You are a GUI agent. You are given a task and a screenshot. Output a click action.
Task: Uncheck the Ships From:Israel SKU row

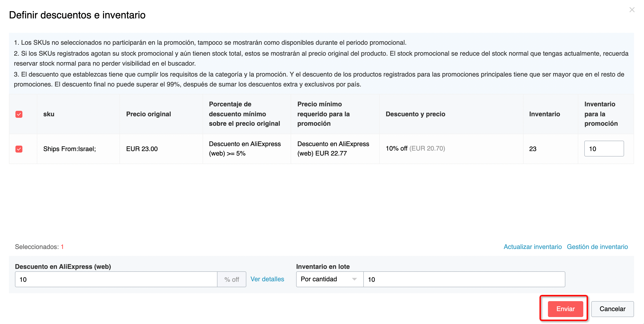pos(19,149)
